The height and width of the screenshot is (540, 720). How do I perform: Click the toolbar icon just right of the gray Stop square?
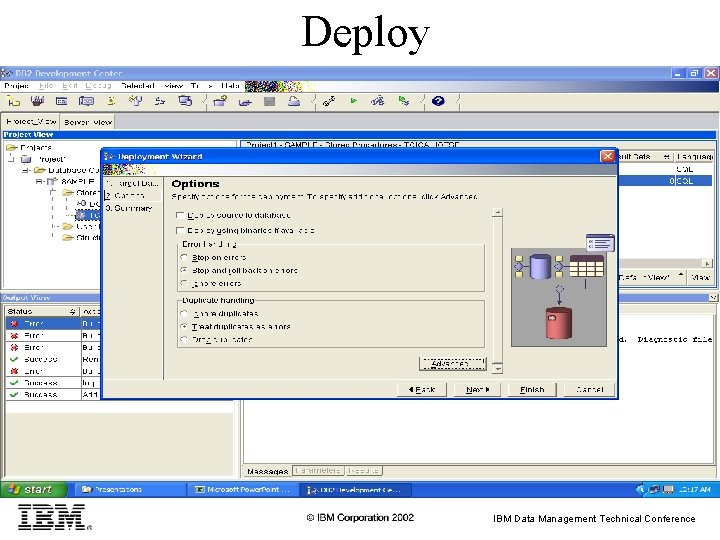point(294,101)
